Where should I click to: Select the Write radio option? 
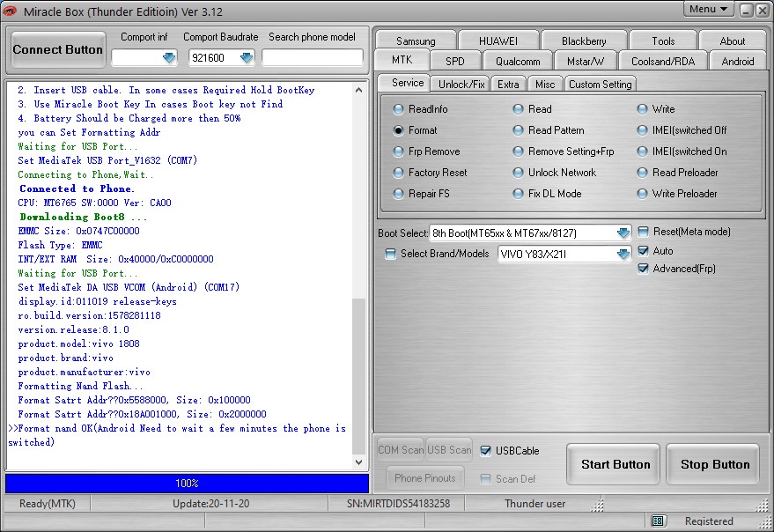(x=642, y=109)
